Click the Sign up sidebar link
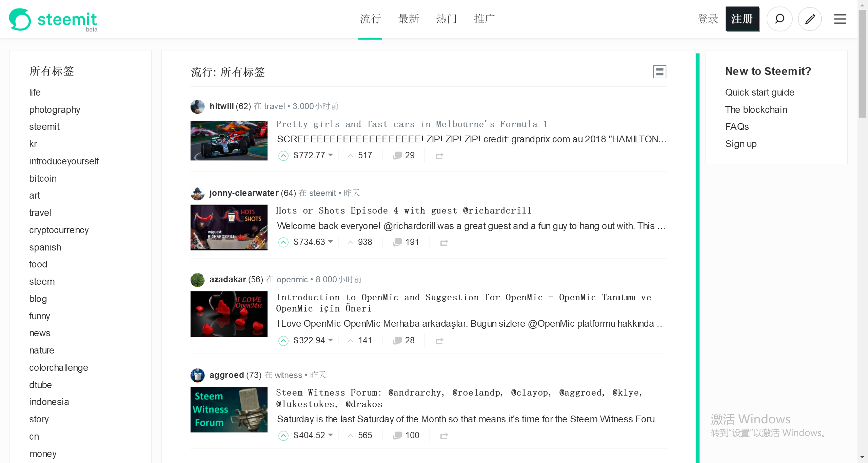This screenshot has width=868, height=463. click(741, 144)
